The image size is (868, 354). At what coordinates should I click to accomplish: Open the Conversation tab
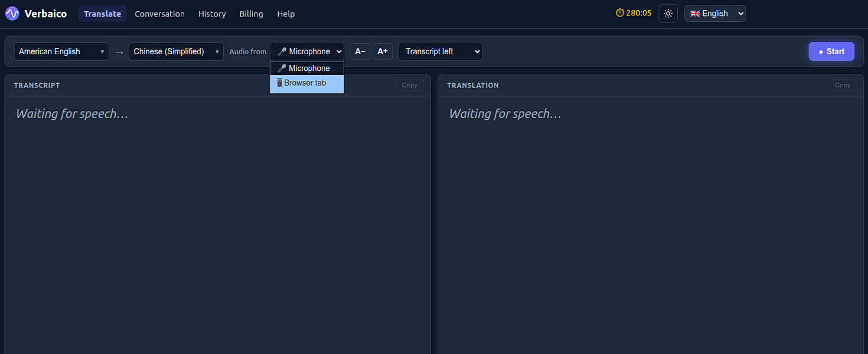[x=159, y=14]
